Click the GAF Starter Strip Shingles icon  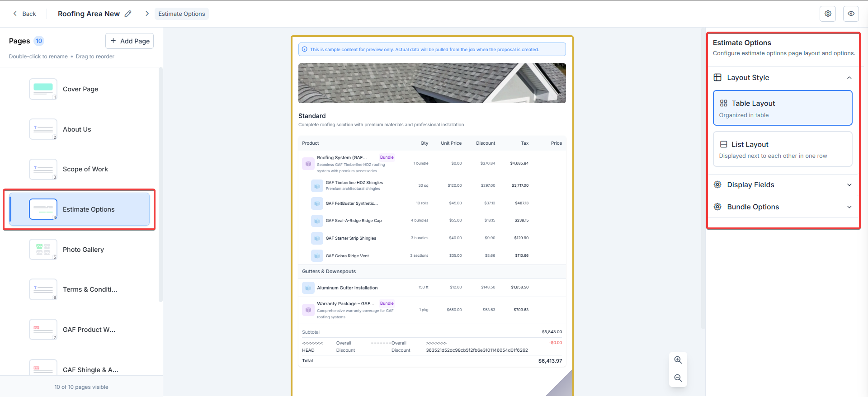[x=317, y=238]
